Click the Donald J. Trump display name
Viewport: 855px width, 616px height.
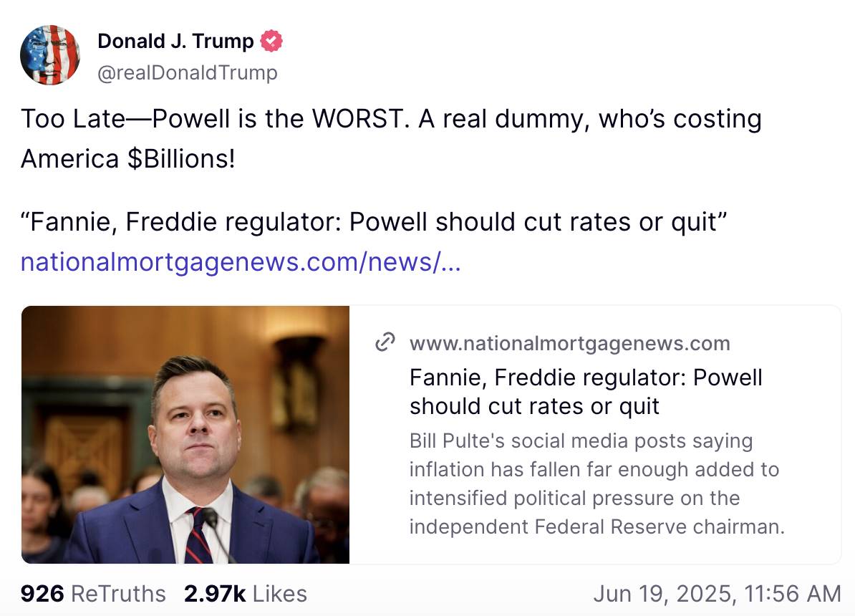[x=175, y=41]
